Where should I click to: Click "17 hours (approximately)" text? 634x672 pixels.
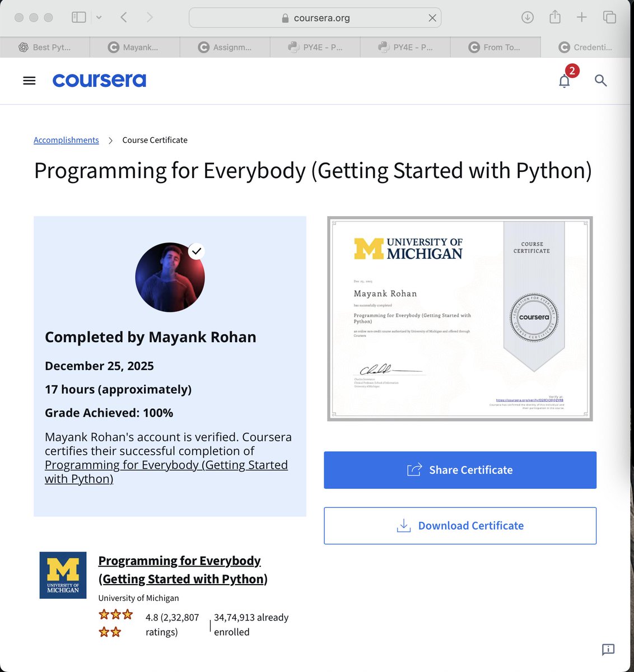pos(118,389)
